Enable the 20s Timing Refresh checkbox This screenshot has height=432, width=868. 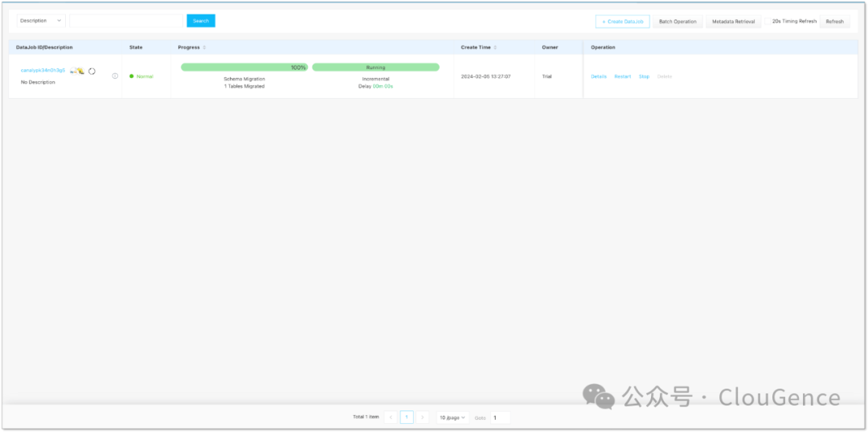tap(768, 21)
